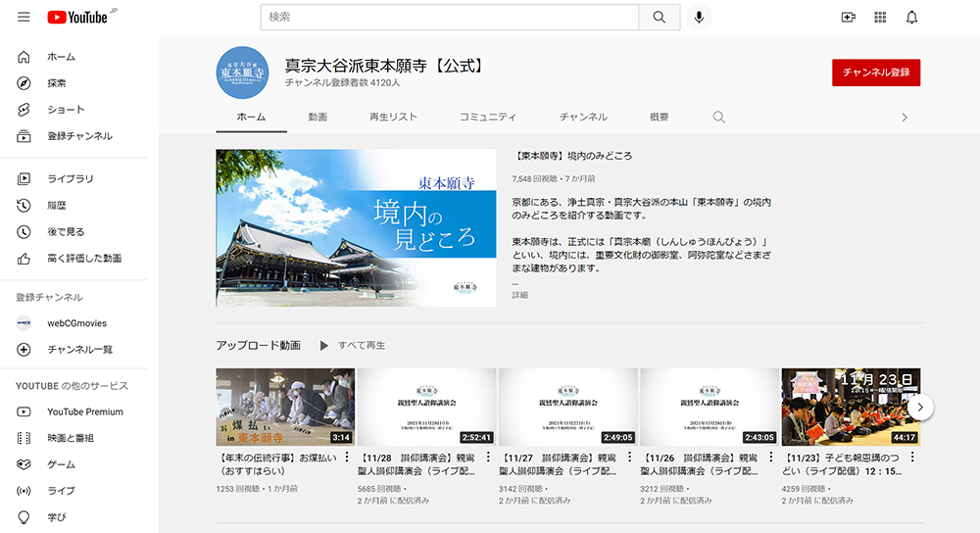The image size is (980, 533).
Task: Start voice search with microphone
Action: [699, 18]
